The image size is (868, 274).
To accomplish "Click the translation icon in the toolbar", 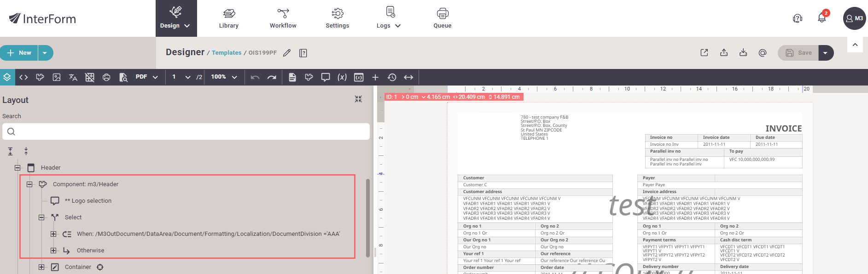I will (73, 77).
